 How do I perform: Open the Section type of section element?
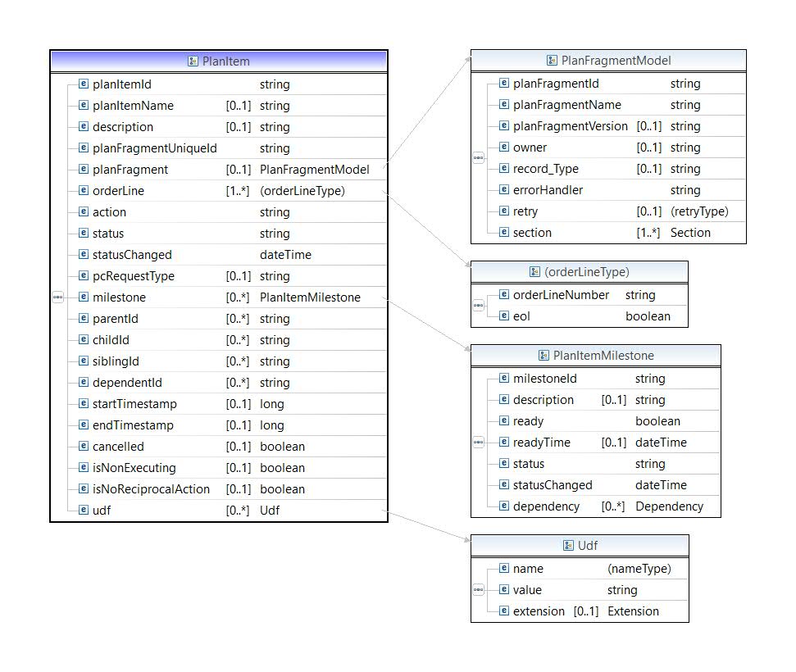click(x=690, y=233)
